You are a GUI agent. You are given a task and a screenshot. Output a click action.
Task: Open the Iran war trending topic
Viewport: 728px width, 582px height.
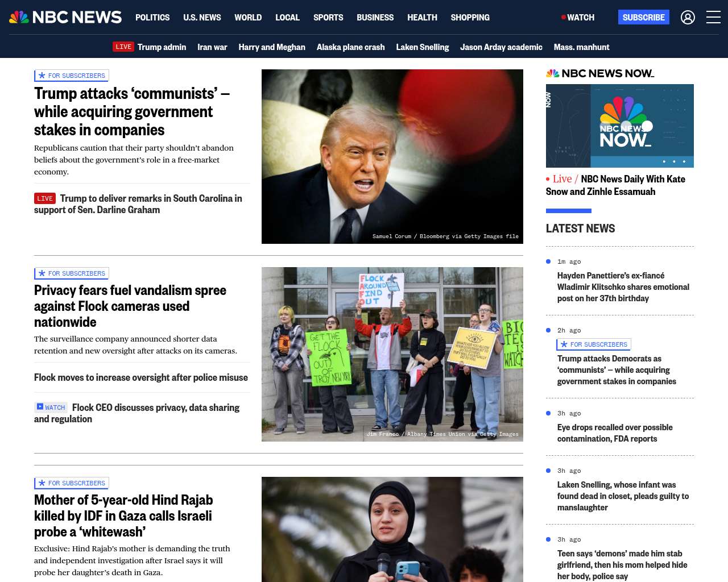(x=212, y=47)
